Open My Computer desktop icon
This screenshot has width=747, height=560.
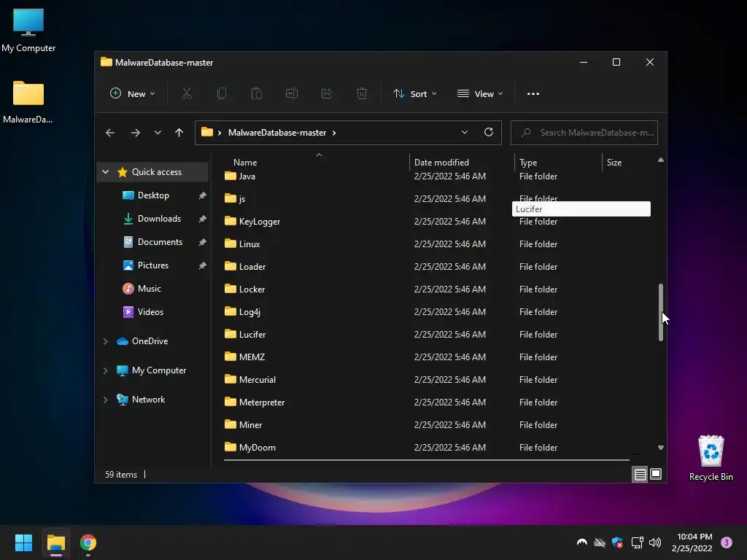[28, 31]
